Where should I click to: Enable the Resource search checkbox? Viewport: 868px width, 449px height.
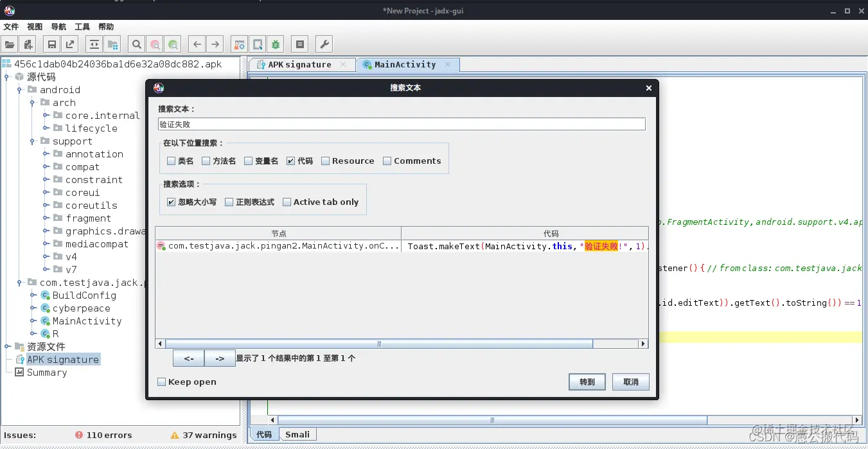(325, 161)
